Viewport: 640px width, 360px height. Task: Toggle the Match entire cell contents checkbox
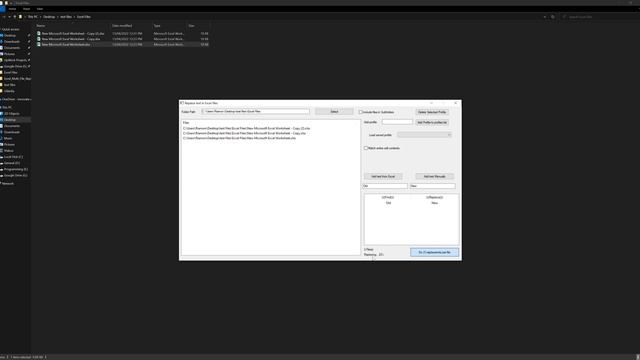pyautogui.click(x=366, y=148)
